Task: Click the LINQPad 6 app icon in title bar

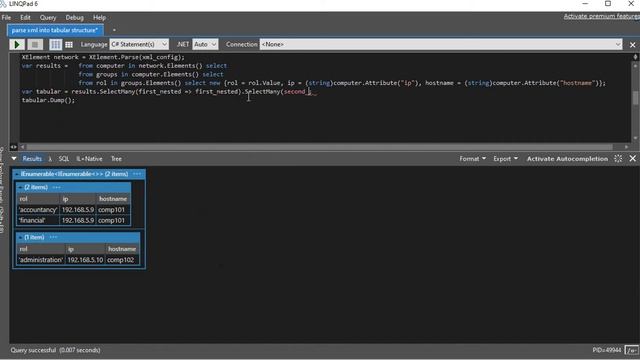Action: point(3,4)
